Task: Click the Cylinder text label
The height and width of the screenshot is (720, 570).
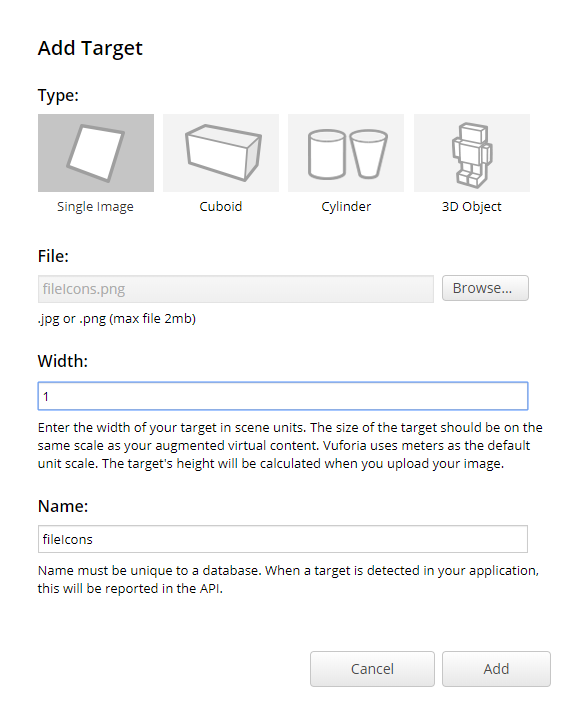Action: [x=346, y=207]
